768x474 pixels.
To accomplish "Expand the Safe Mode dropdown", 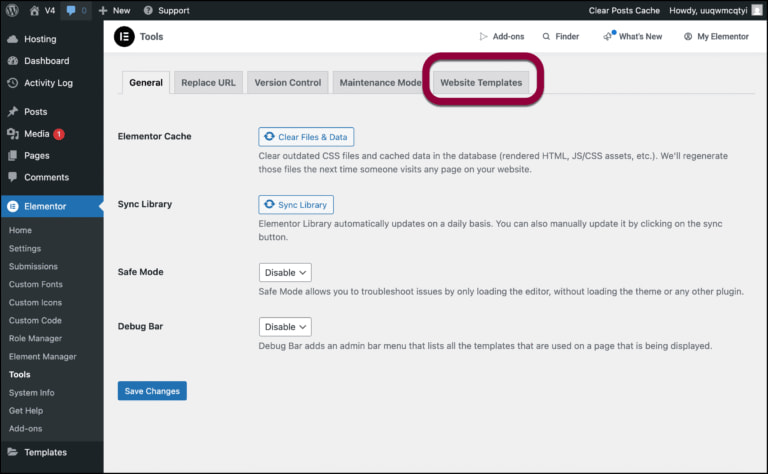I will pyautogui.click(x=285, y=272).
